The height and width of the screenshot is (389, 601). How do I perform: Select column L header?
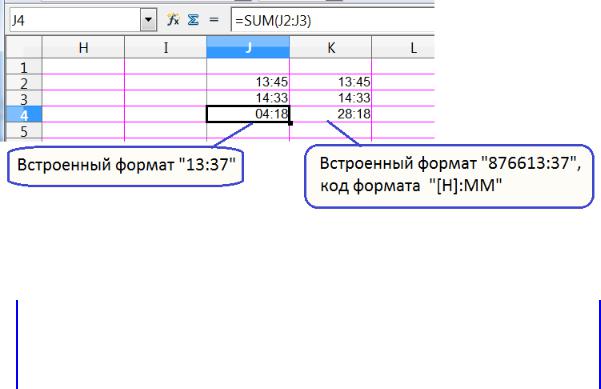[x=403, y=48]
